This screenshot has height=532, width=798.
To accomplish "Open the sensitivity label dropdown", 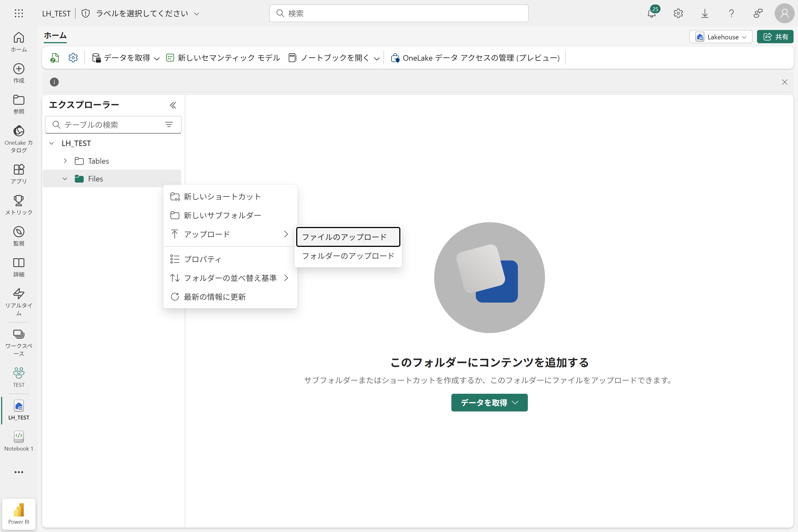I will (142, 14).
